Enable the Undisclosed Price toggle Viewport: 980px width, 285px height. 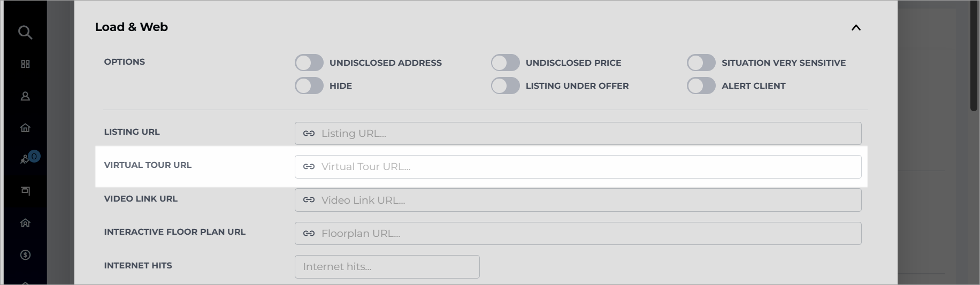click(x=506, y=63)
